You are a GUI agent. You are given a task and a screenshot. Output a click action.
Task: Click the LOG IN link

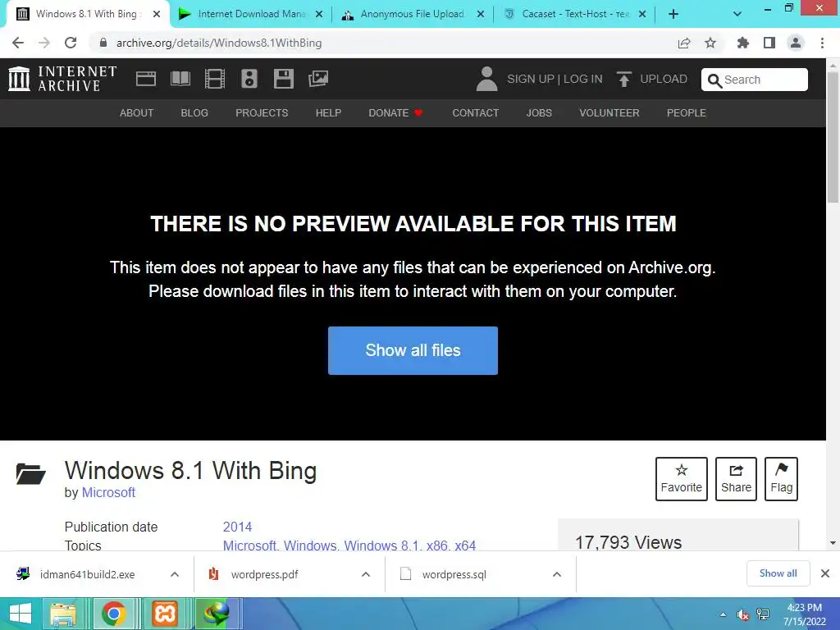coord(583,79)
